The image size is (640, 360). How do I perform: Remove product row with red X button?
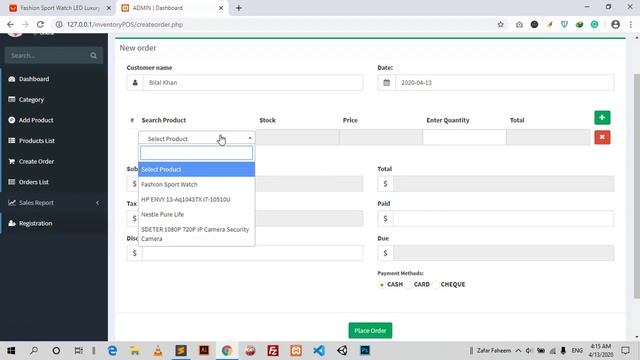pos(602,137)
